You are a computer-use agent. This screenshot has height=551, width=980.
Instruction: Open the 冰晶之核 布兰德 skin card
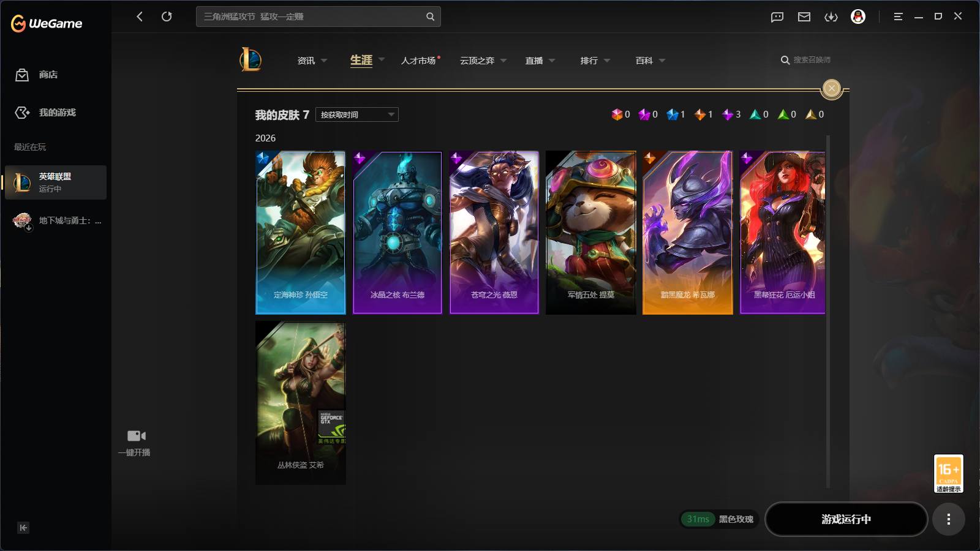[x=398, y=233]
